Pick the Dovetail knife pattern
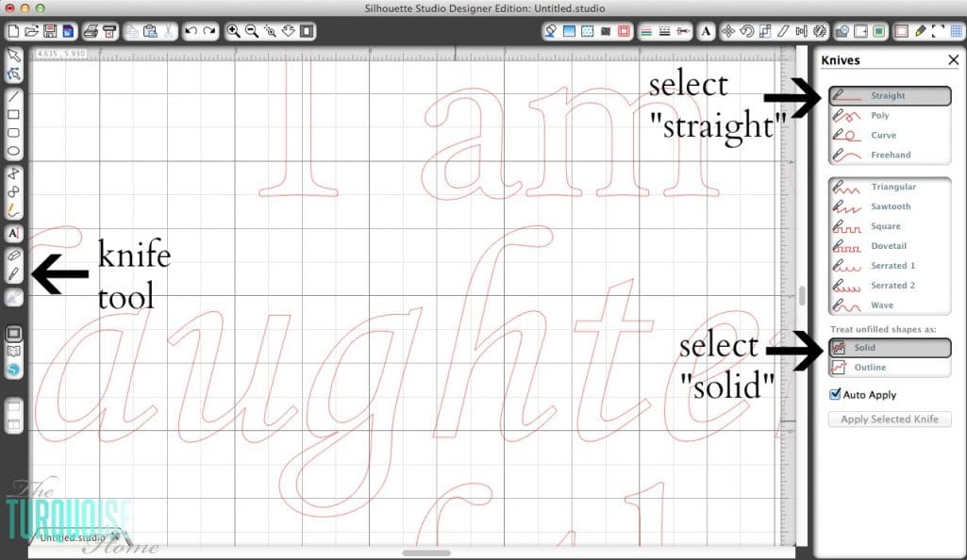967x560 pixels. coord(890,246)
